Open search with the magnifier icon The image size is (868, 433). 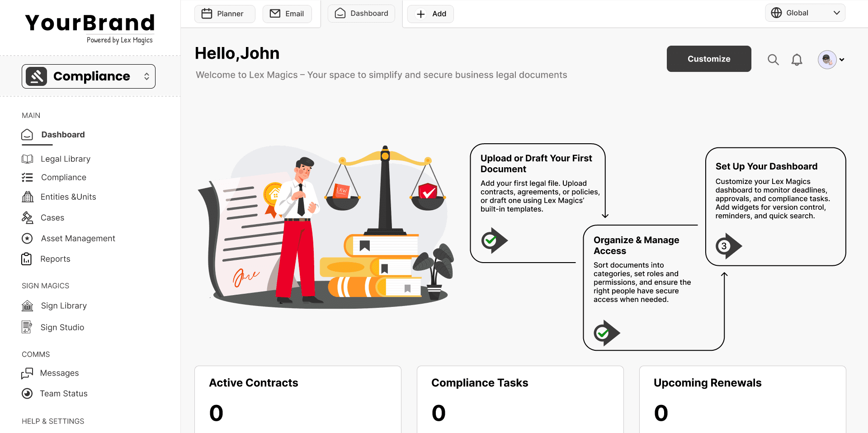click(773, 60)
